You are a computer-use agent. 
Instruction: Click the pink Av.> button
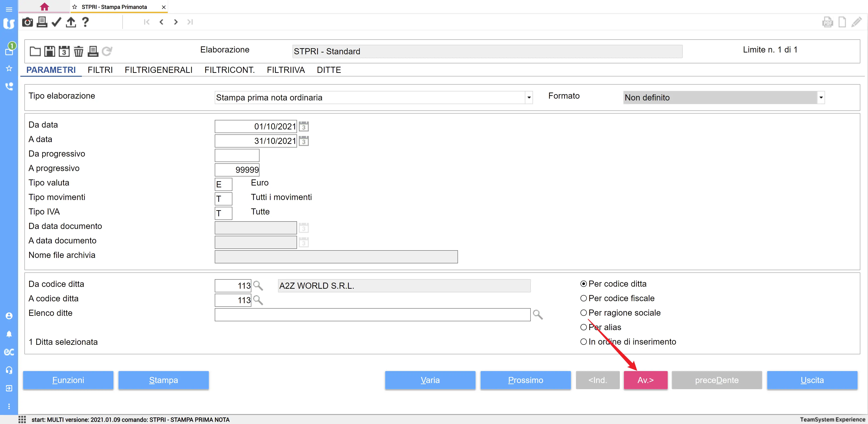[x=645, y=380]
